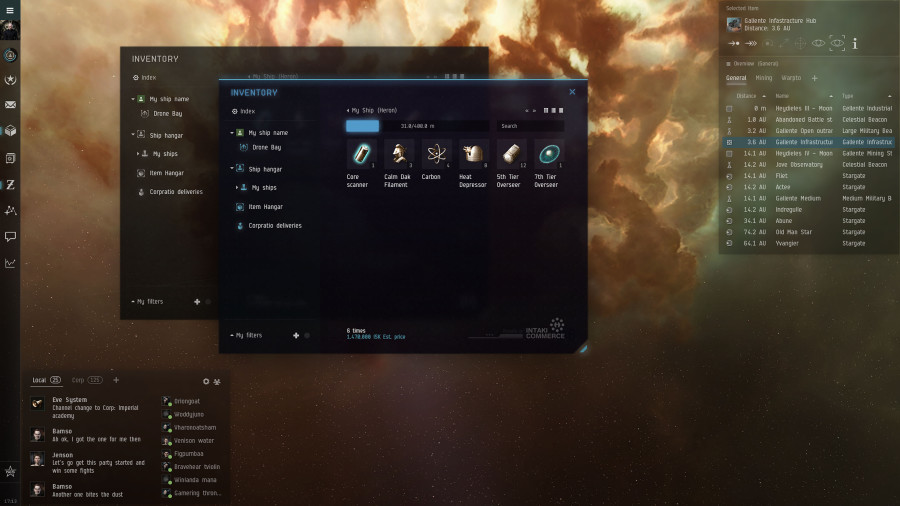Switch to the Corp chat tab

tap(78, 380)
